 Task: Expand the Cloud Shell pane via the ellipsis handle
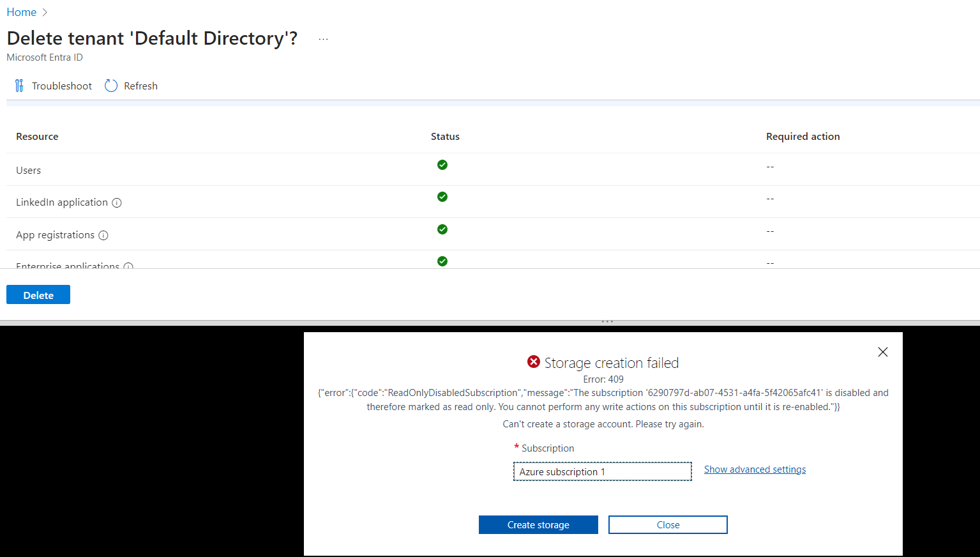[607, 321]
